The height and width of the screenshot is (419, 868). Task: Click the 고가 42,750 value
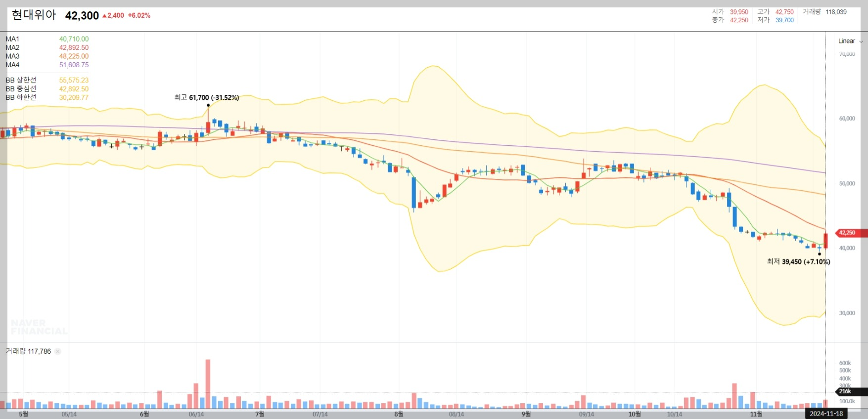coord(784,12)
